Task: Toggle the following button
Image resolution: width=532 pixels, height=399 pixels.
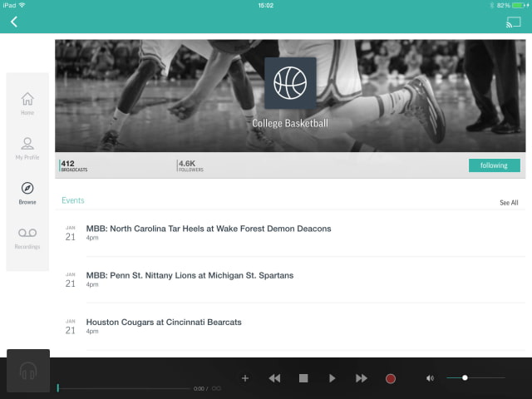Action: tap(495, 165)
